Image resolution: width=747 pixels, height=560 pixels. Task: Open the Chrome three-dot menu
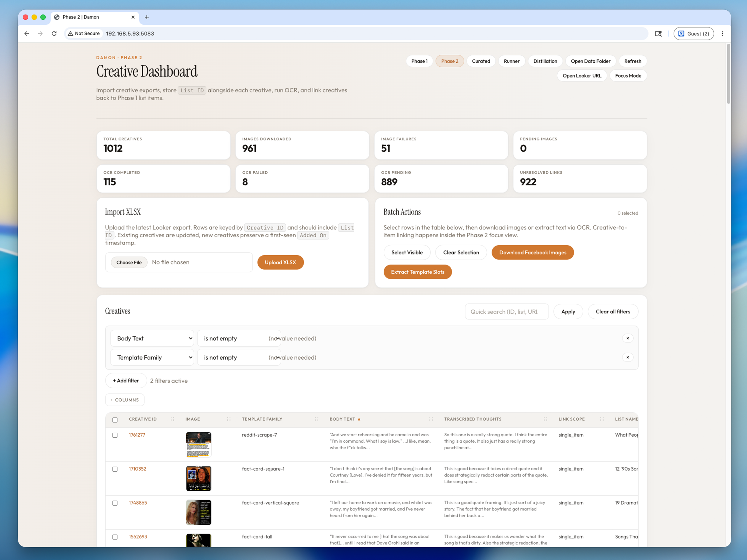point(722,33)
